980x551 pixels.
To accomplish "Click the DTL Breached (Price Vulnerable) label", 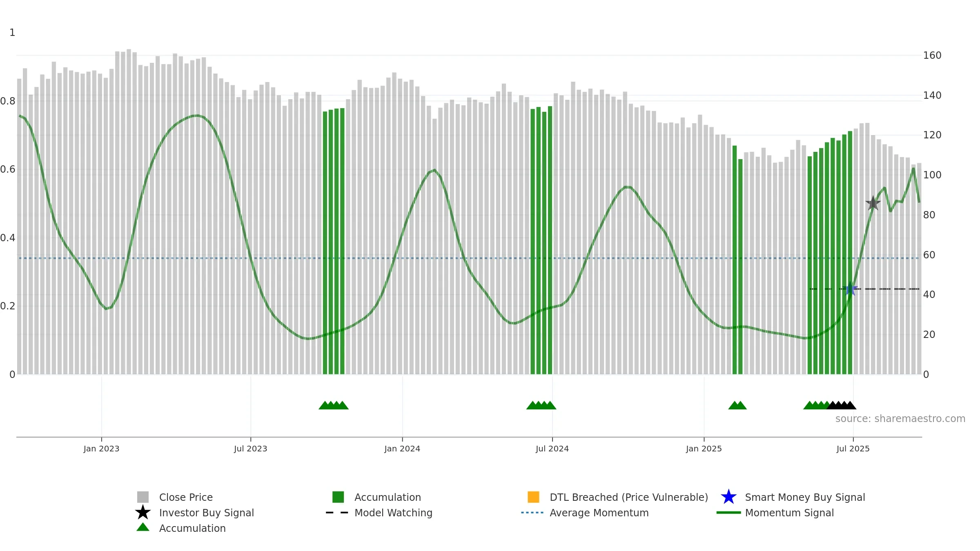I will click(x=629, y=497).
